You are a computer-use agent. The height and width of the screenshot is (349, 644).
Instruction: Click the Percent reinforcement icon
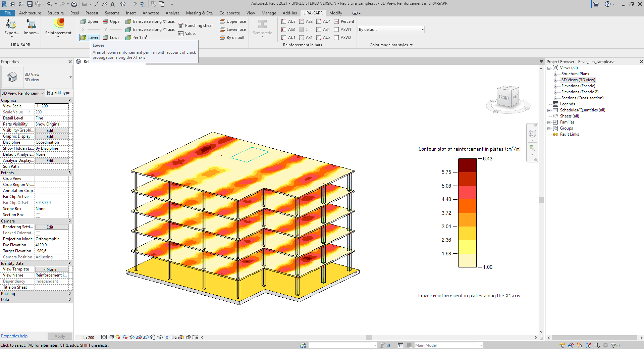[344, 21]
